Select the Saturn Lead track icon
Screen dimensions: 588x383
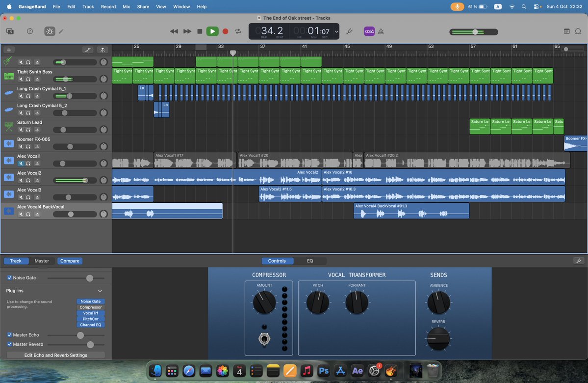[x=9, y=127]
